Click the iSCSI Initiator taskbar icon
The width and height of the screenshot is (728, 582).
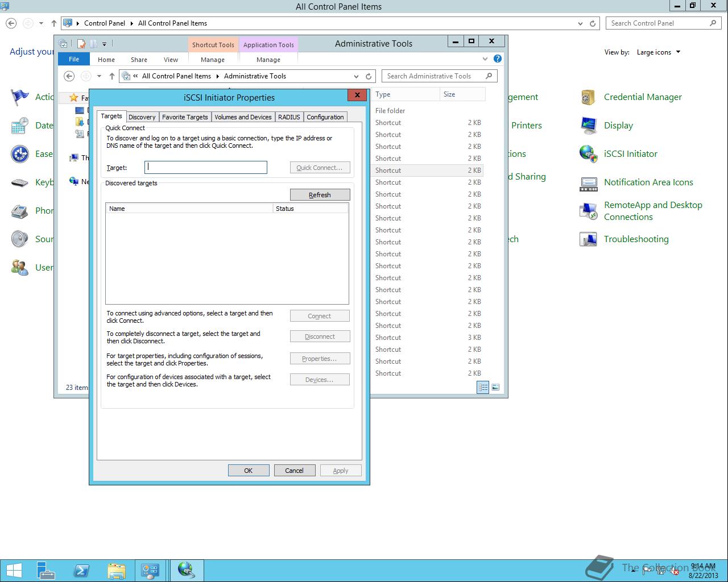point(186,570)
